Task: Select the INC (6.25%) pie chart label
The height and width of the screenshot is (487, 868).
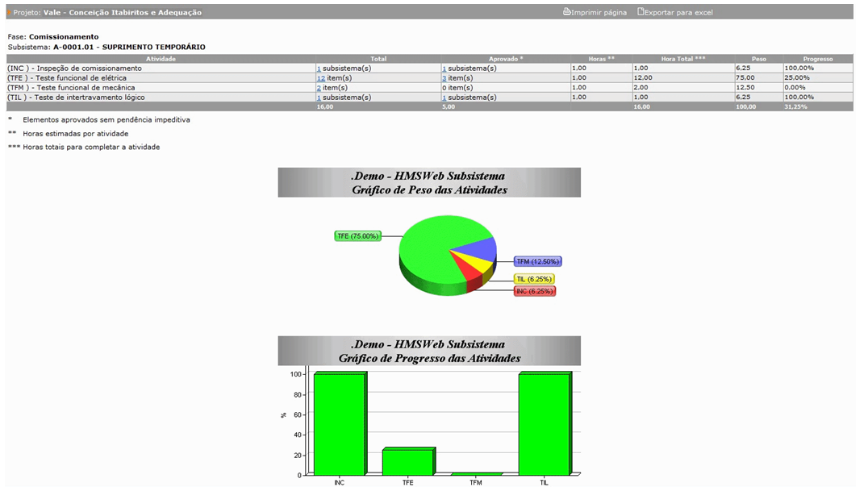Action: coord(534,290)
